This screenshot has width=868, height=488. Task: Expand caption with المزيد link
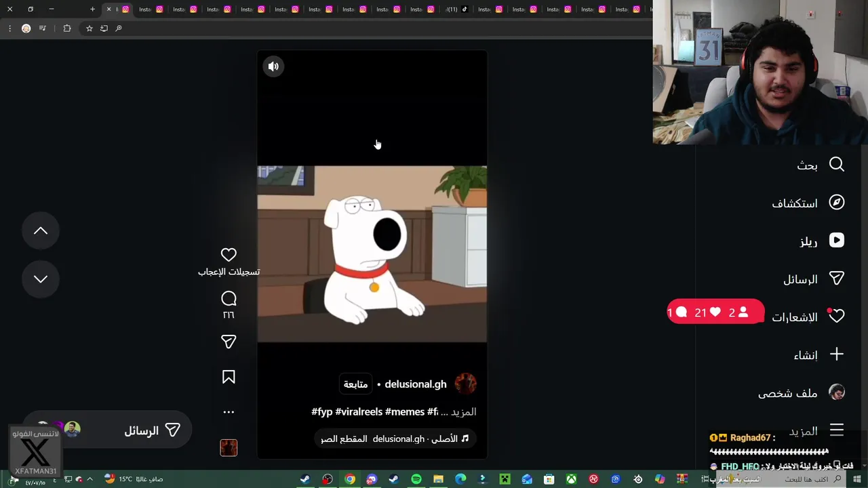pos(464,411)
